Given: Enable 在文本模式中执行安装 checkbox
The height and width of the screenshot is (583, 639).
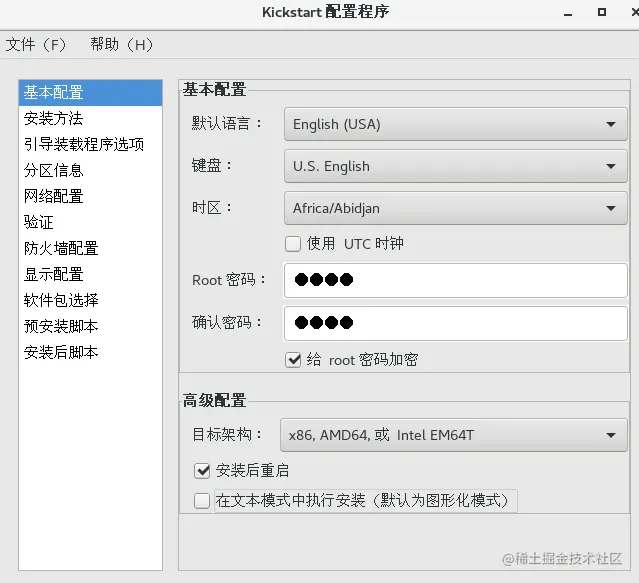Looking at the screenshot, I should (202, 501).
